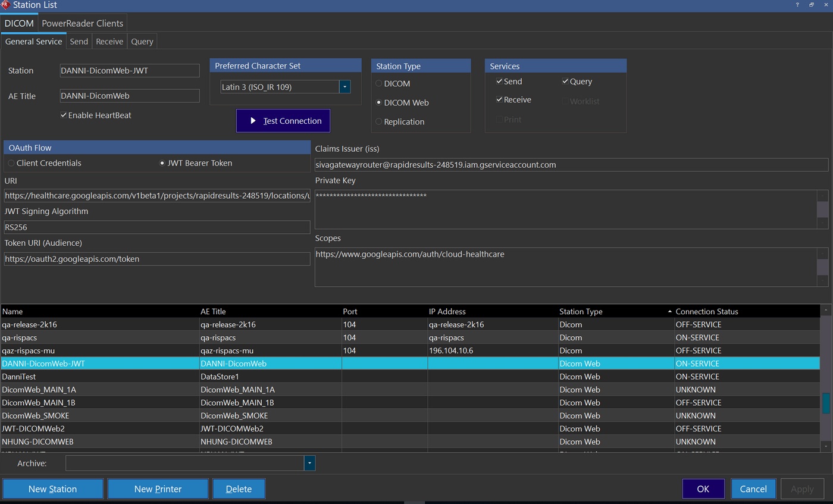The image size is (833, 504).
Task: Choose the Replication station type
Action: point(378,121)
